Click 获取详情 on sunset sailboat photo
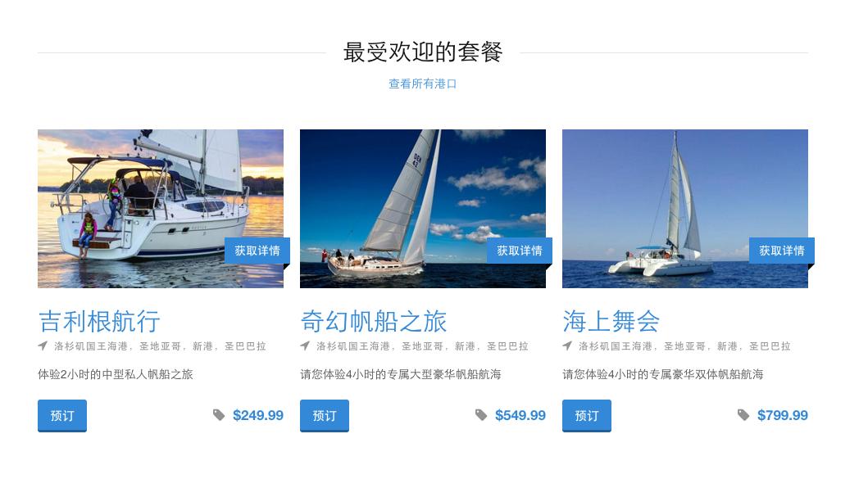This screenshot has width=868, height=479. pyautogui.click(x=257, y=251)
